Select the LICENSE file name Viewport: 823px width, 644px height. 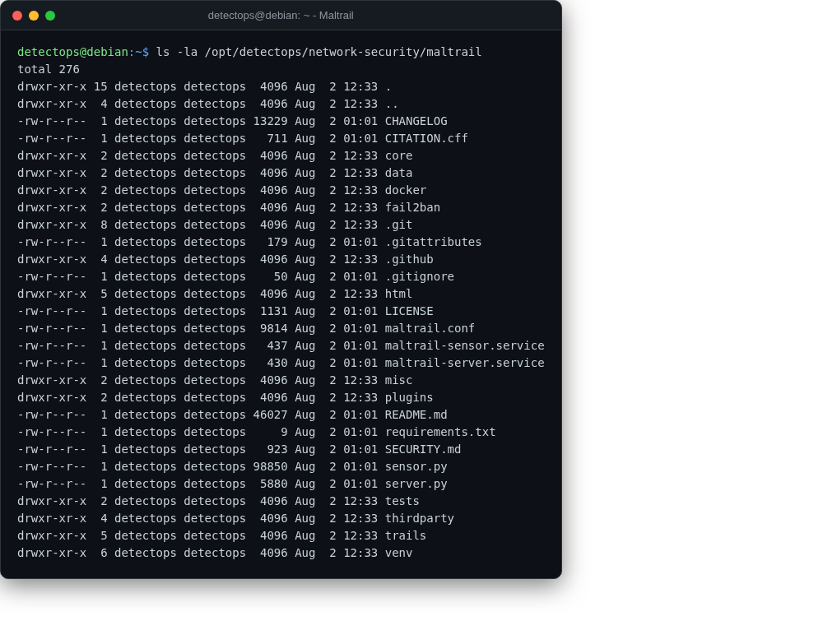point(409,312)
